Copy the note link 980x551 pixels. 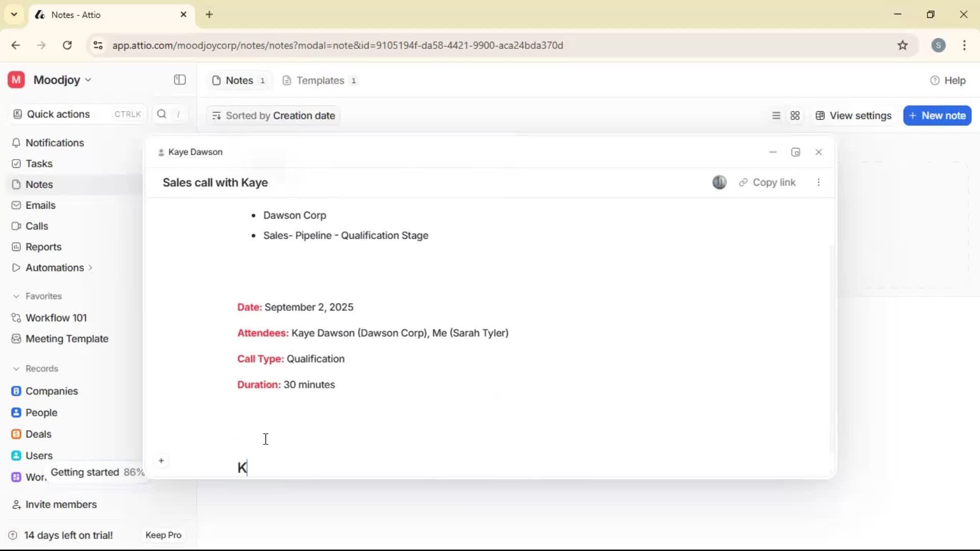768,182
